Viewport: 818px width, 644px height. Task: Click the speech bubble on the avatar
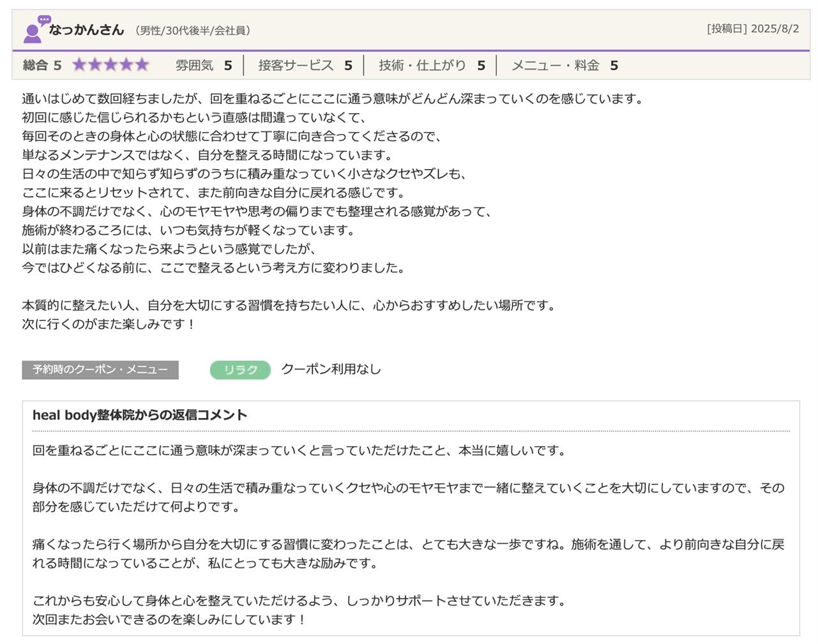44,20
